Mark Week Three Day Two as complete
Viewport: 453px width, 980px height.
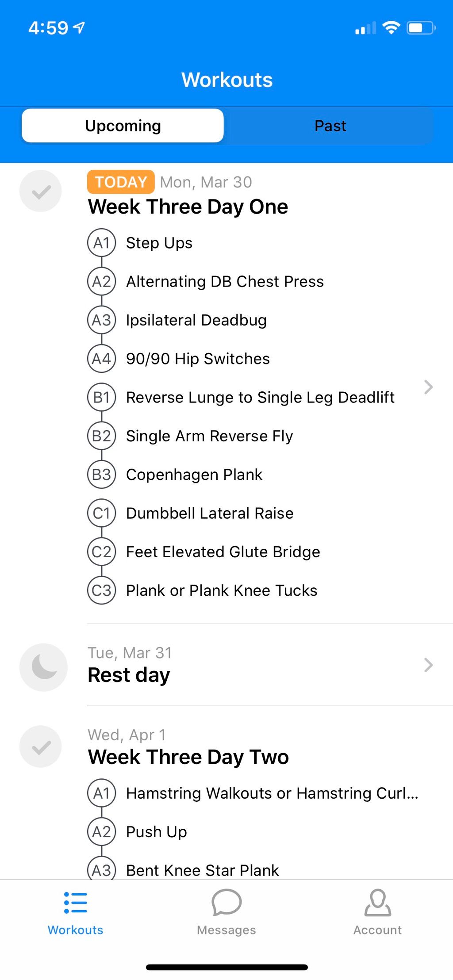tap(41, 746)
